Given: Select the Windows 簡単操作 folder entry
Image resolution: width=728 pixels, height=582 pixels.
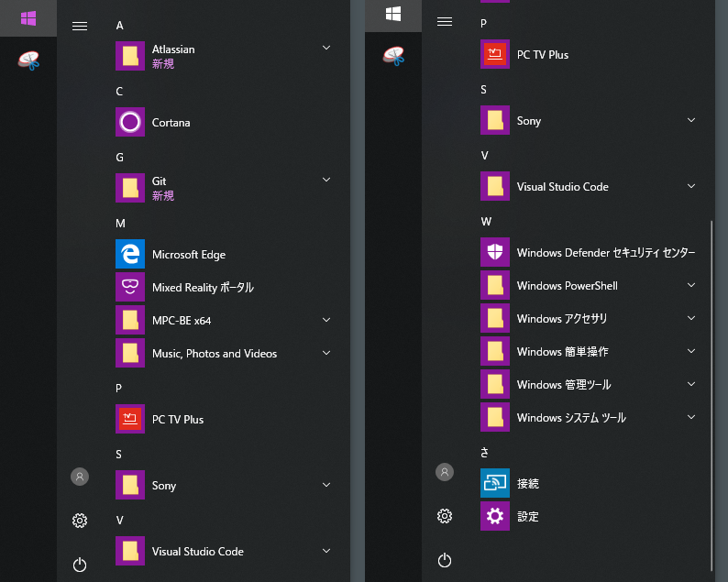Looking at the screenshot, I should [562, 351].
